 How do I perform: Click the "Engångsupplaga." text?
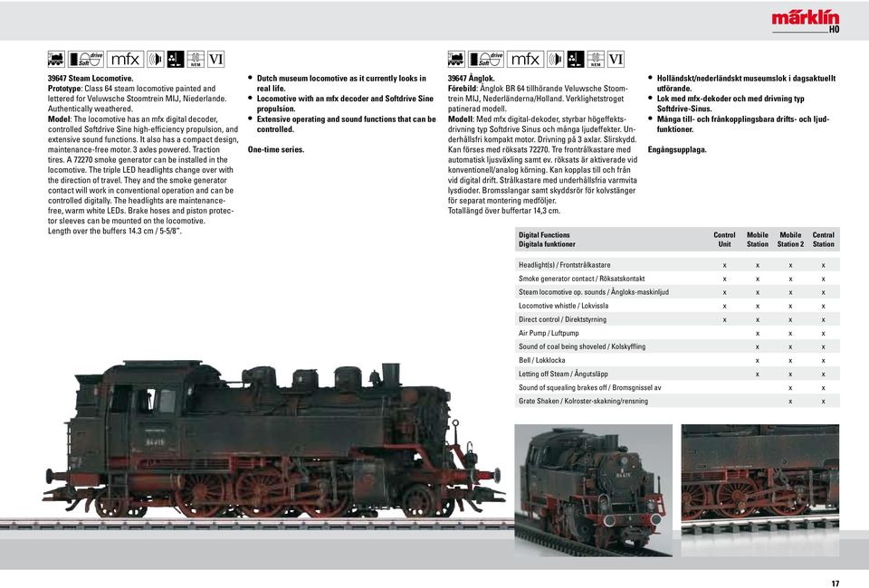point(677,149)
